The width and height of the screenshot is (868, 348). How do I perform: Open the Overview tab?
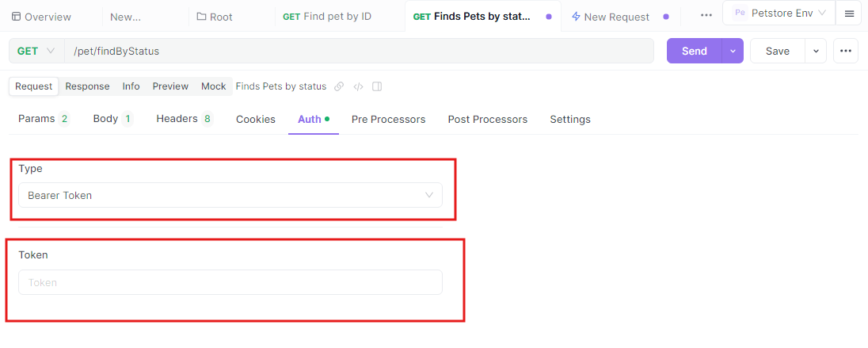point(41,17)
